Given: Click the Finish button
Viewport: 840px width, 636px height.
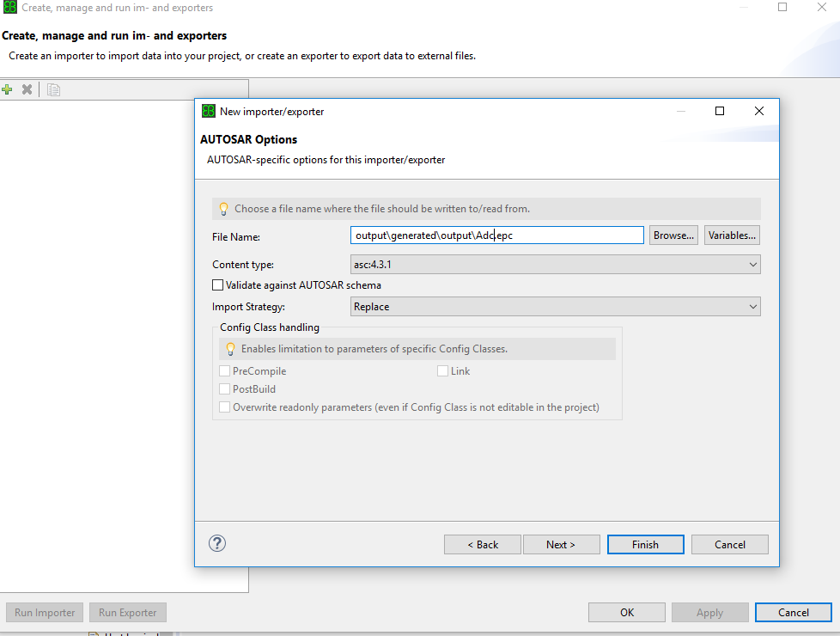Looking at the screenshot, I should point(646,544).
